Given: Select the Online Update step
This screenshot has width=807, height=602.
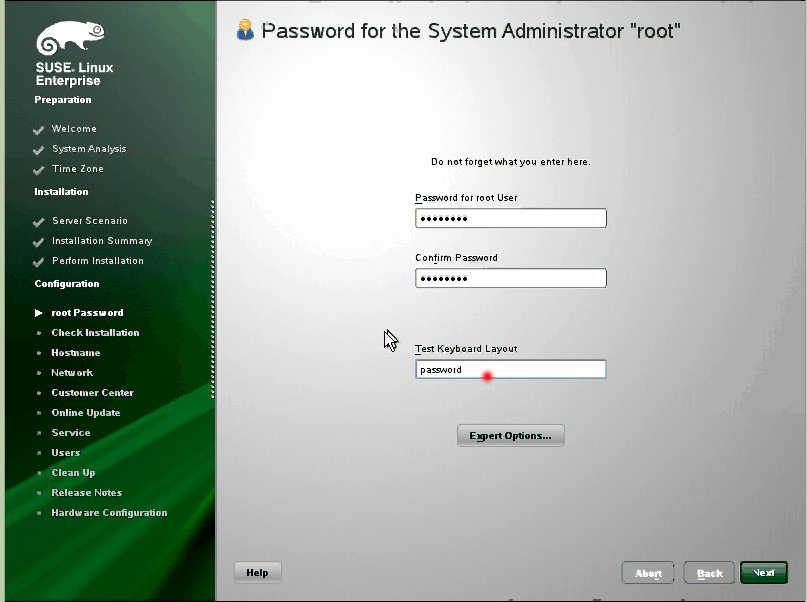Looking at the screenshot, I should point(86,413).
